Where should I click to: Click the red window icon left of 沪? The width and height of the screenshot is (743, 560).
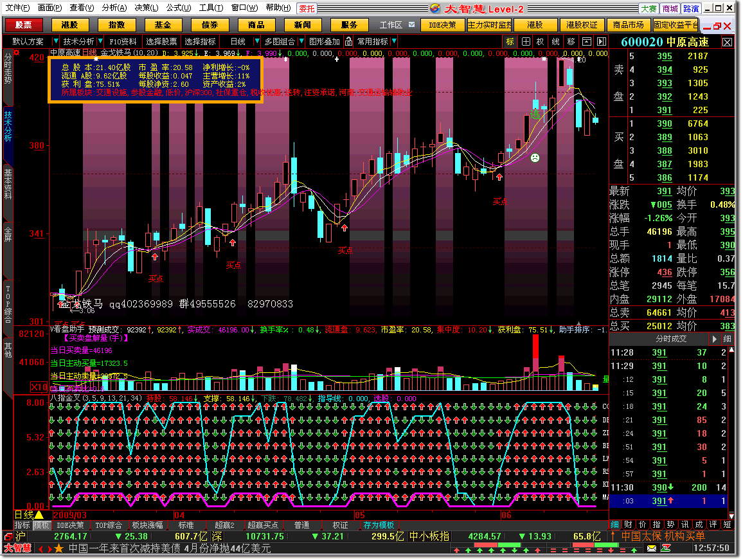[x=8, y=536]
